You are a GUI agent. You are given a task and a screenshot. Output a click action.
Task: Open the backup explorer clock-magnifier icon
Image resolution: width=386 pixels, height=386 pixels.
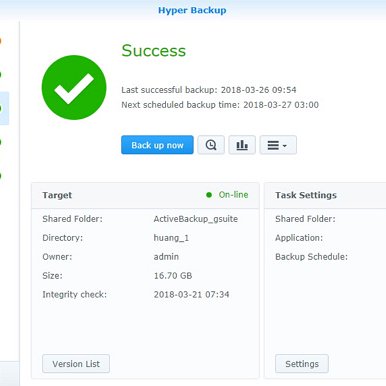(x=211, y=145)
